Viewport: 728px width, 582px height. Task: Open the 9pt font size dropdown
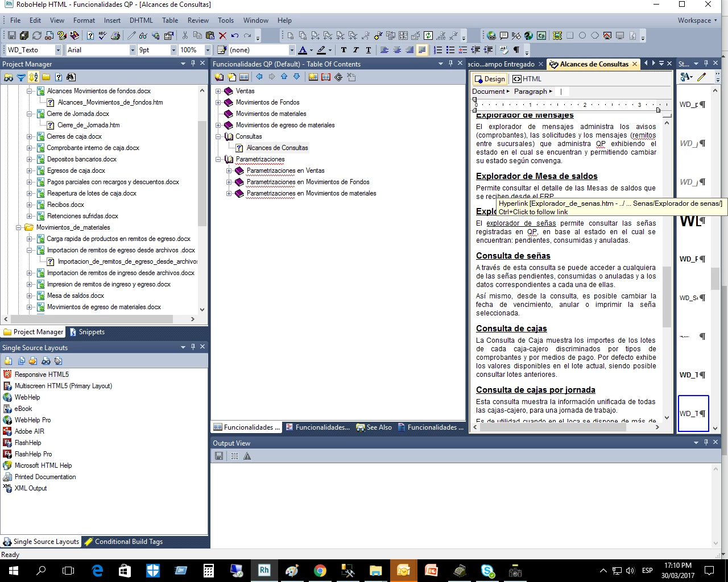pos(173,50)
